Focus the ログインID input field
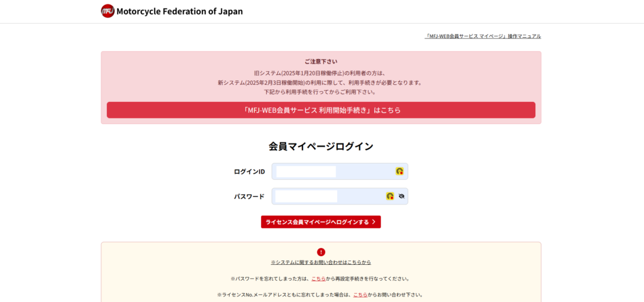Screen dimensions: 644x302 [x=333, y=172]
